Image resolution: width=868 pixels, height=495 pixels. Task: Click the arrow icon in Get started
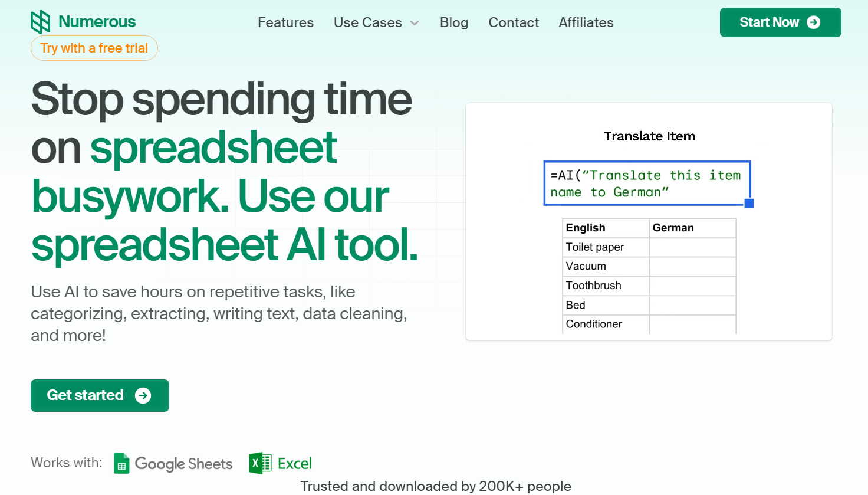click(143, 395)
